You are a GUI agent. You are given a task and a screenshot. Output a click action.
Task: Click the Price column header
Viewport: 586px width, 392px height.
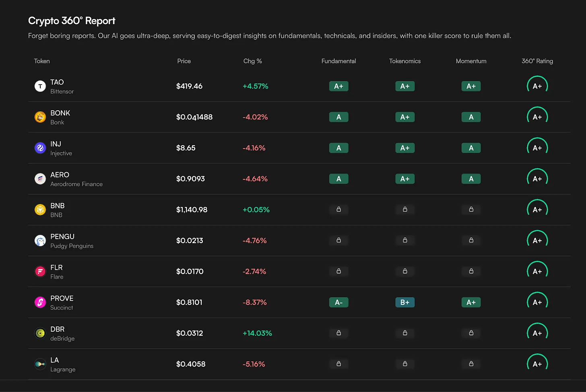point(184,61)
